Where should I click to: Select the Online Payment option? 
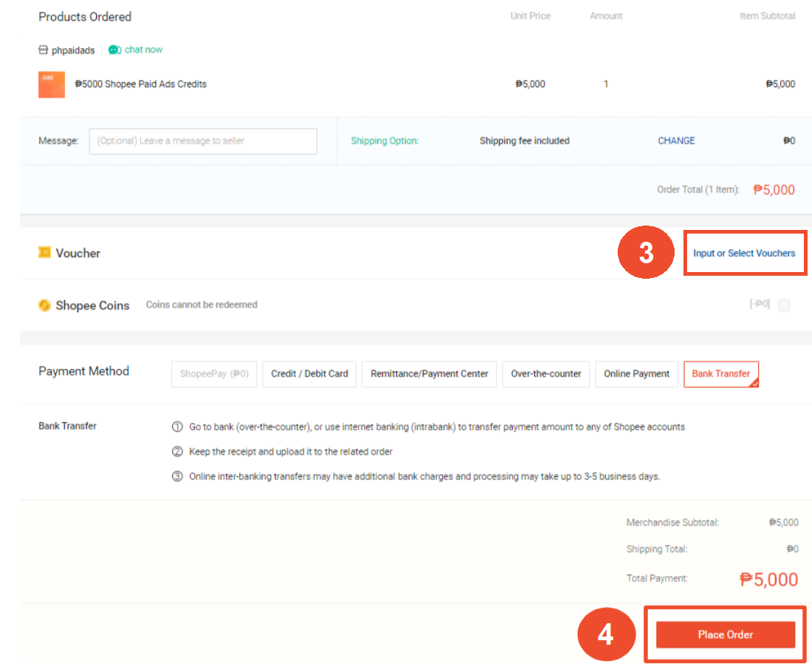(x=636, y=374)
